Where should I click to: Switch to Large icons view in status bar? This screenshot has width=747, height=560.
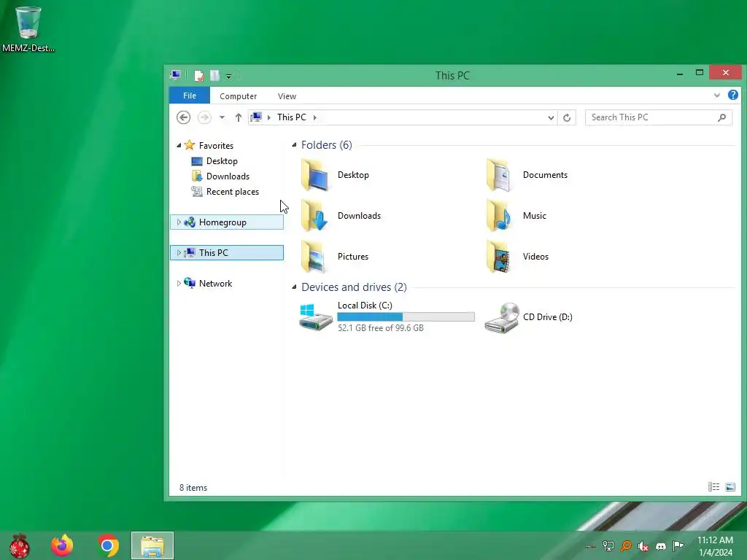tap(729, 486)
